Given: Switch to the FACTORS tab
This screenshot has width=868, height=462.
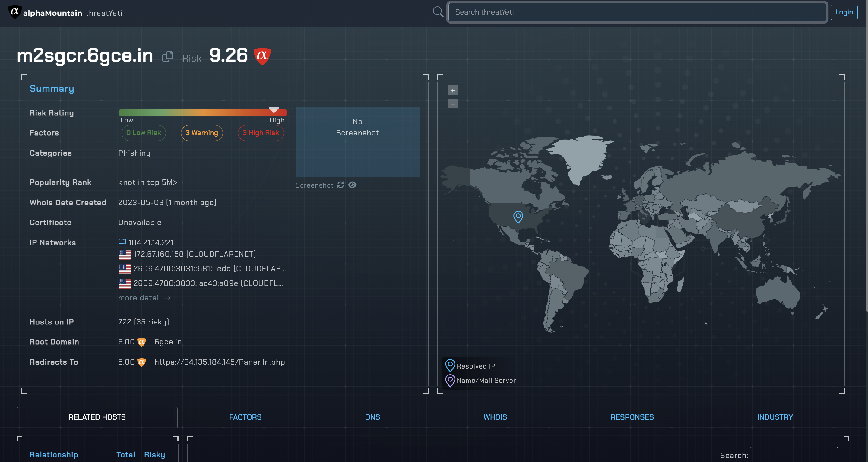Looking at the screenshot, I should click(x=245, y=417).
